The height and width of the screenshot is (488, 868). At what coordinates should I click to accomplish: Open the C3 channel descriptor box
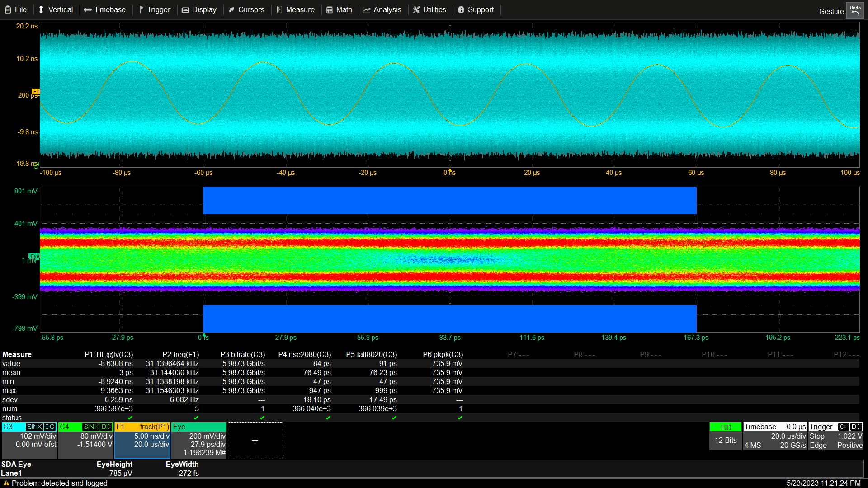(x=29, y=441)
